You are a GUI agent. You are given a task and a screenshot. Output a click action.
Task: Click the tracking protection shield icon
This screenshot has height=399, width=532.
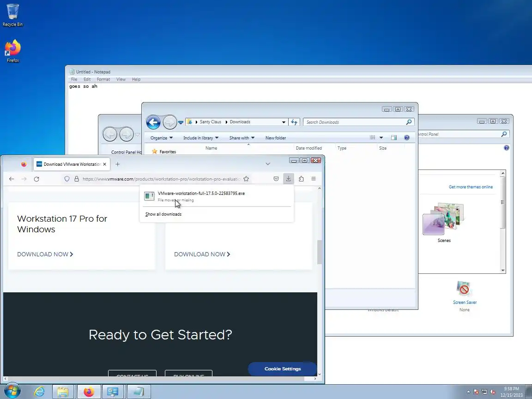tap(67, 179)
